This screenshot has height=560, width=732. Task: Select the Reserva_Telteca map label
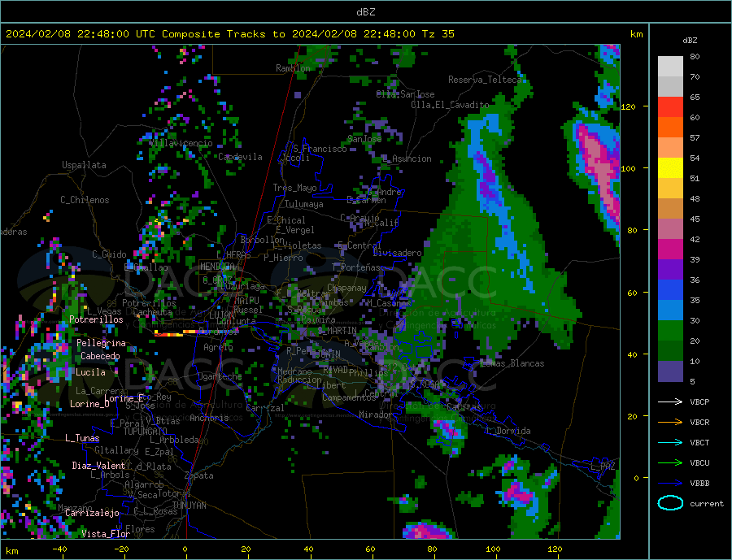pyautogui.click(x=485, y=80)
